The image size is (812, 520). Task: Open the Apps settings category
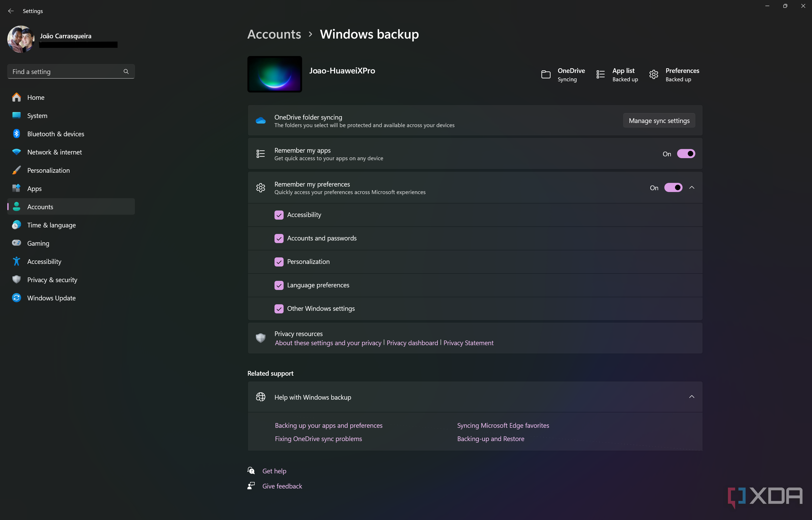tap(71, 188)
